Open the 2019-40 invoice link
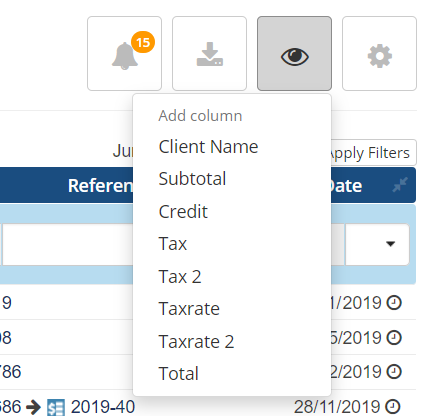The image size is (426, 416). point(103,407)
